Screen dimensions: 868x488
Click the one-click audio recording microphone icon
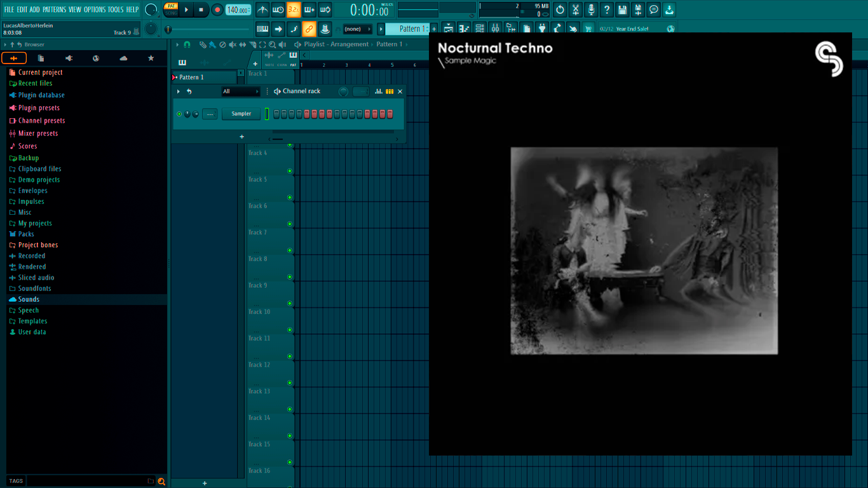pyautogui.click(x=591, y=10)
